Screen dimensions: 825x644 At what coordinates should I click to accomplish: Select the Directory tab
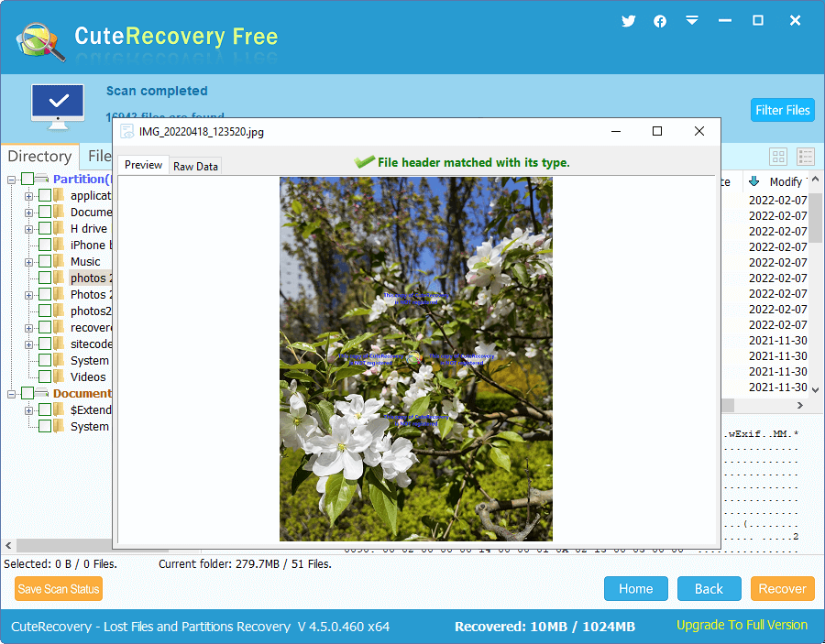pos(39,157)
